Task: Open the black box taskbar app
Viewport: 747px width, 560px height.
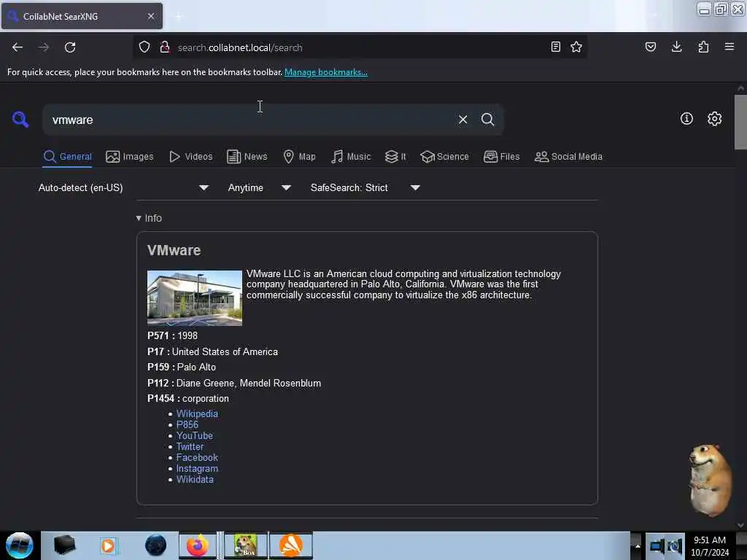Action: coord(64,545)
